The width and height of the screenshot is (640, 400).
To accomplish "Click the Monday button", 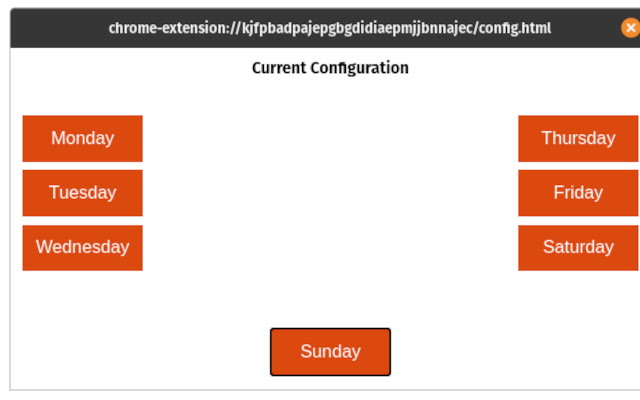I will point(82,138).
